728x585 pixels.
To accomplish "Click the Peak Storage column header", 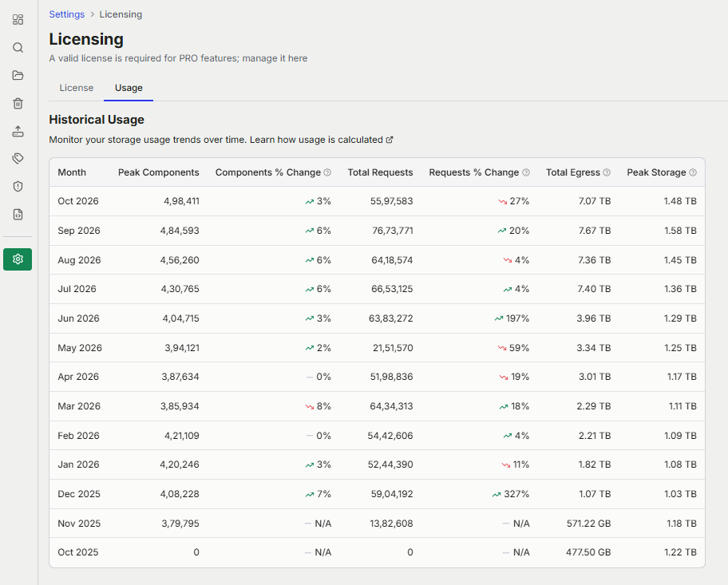I will (x=656, y=172).
